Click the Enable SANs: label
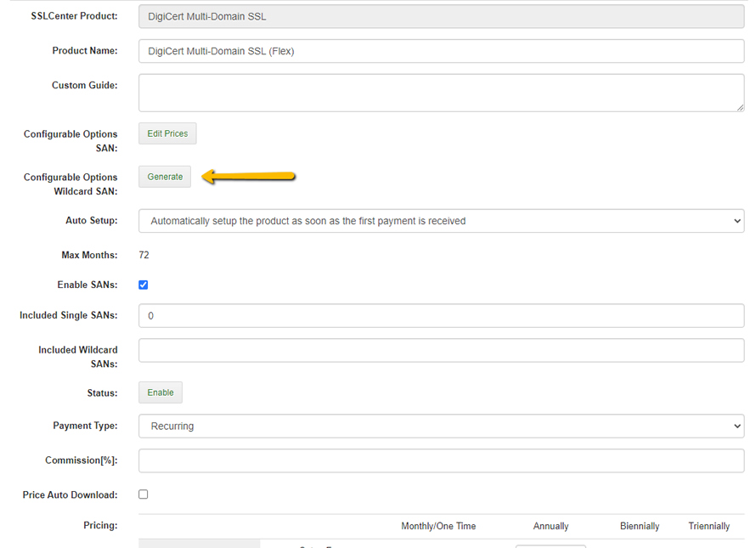The height and width of the screenshot is (548, 756). pos(87,285)
